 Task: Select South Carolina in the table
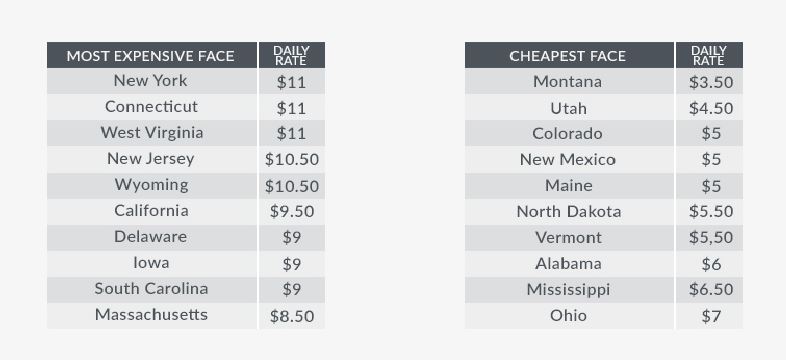pyautogui.click(x=151, y=289)
